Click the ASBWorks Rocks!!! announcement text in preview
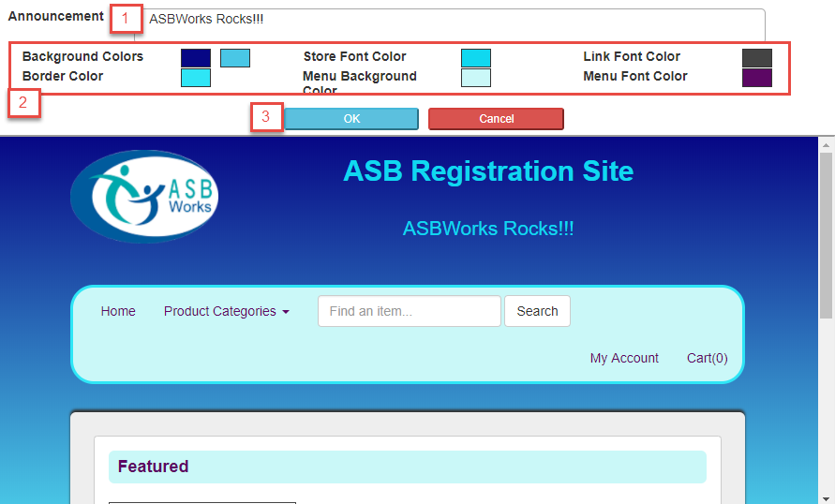 tap(488, 229)
